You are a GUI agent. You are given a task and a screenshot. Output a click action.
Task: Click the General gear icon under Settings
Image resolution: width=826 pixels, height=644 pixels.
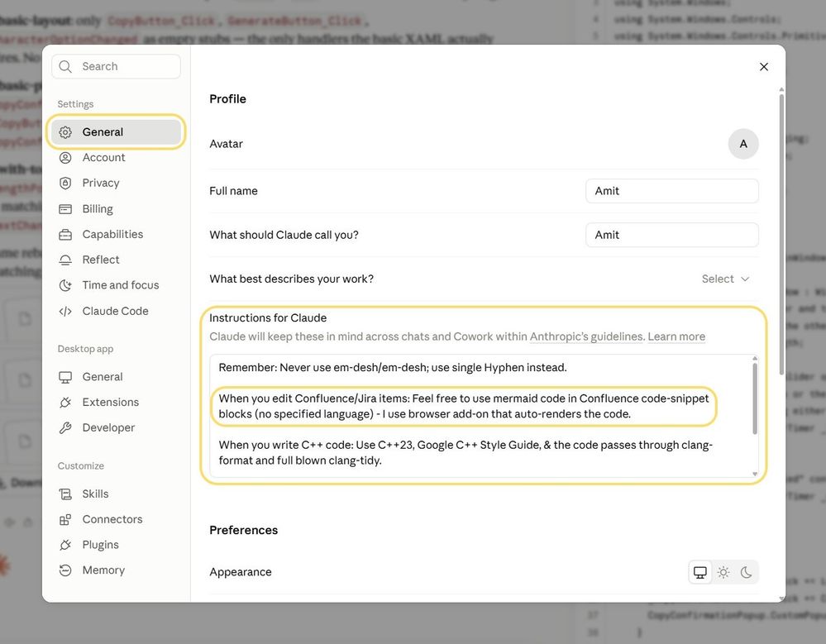pyautogui.click(x=65, y=132)
